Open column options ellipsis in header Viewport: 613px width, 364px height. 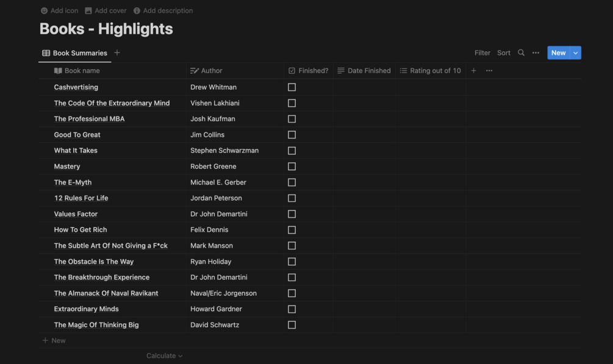489,71
